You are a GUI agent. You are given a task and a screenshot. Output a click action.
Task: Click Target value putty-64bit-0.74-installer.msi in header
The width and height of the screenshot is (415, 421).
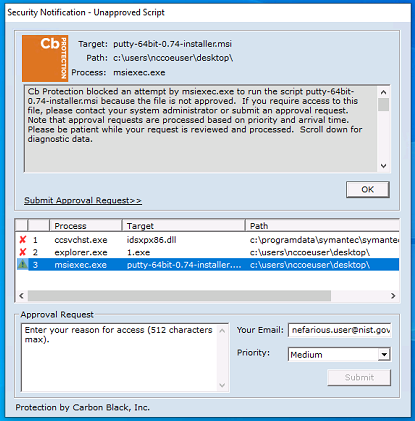pyautogui.click(x=172, y=44)
